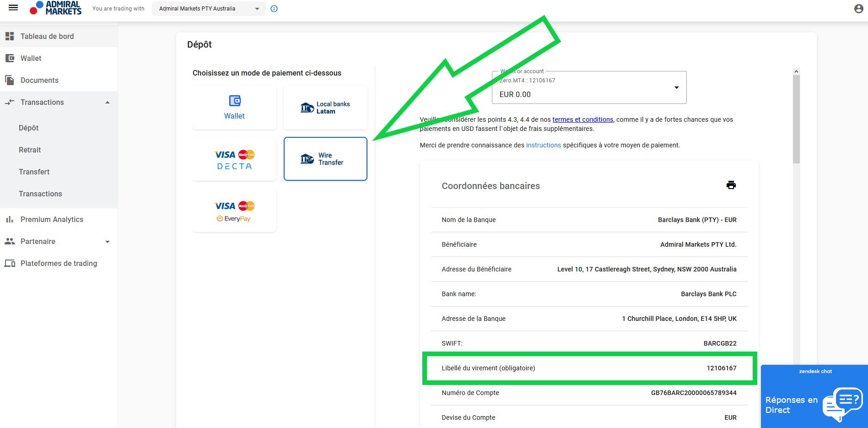
Task: Open Wallet in the sidebar
Action: click(x=59, y=58)
